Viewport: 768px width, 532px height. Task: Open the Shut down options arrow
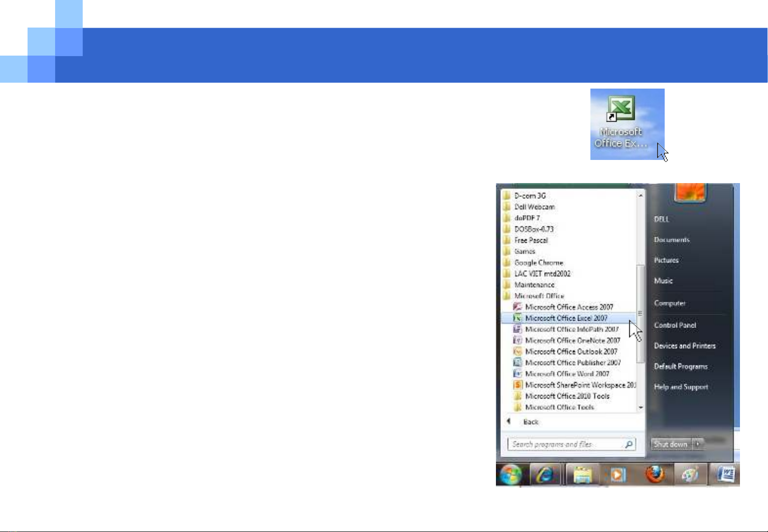[698, 444]
